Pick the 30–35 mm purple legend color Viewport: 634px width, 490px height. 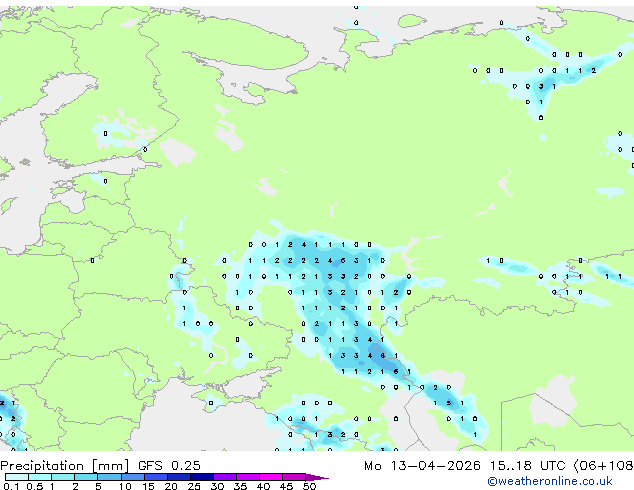(224, 477)
